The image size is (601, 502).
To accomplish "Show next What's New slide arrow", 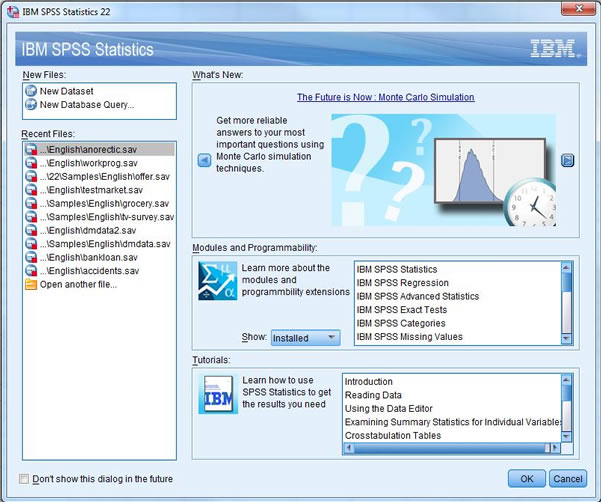I will click(567, 160).
